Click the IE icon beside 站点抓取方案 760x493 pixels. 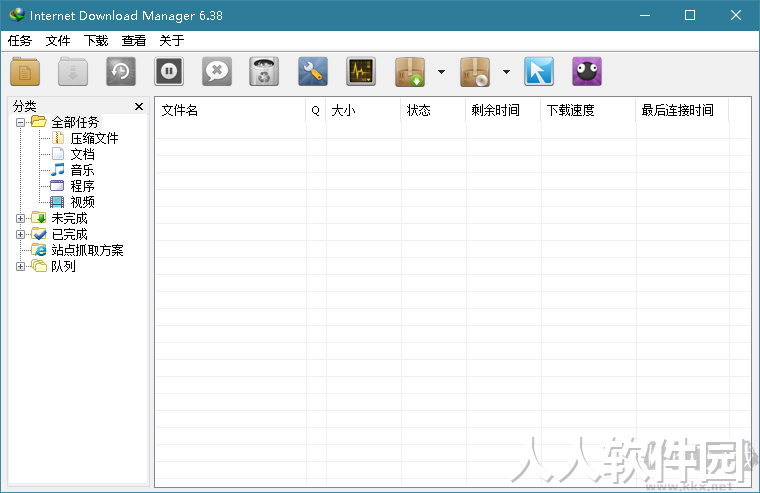point(39,250)
